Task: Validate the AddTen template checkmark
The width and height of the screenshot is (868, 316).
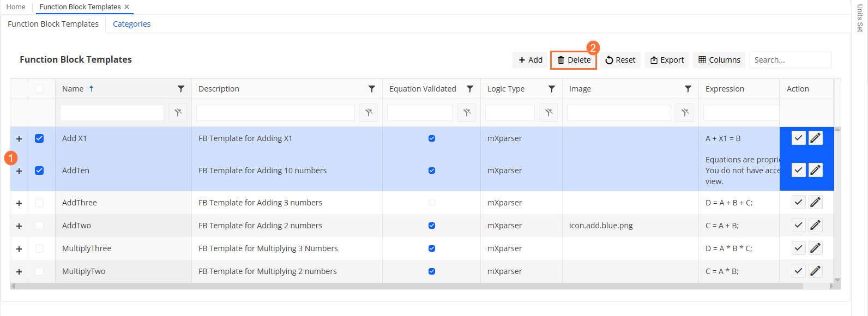Action: click(x=798, y=170)
